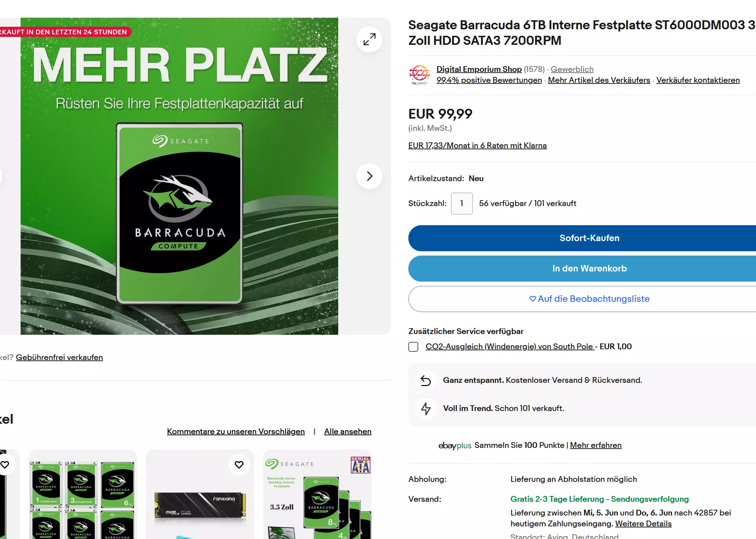Favorite the ranxiang NVMe SSD listing
The image size is (756, 539).
tap(239, 465)
